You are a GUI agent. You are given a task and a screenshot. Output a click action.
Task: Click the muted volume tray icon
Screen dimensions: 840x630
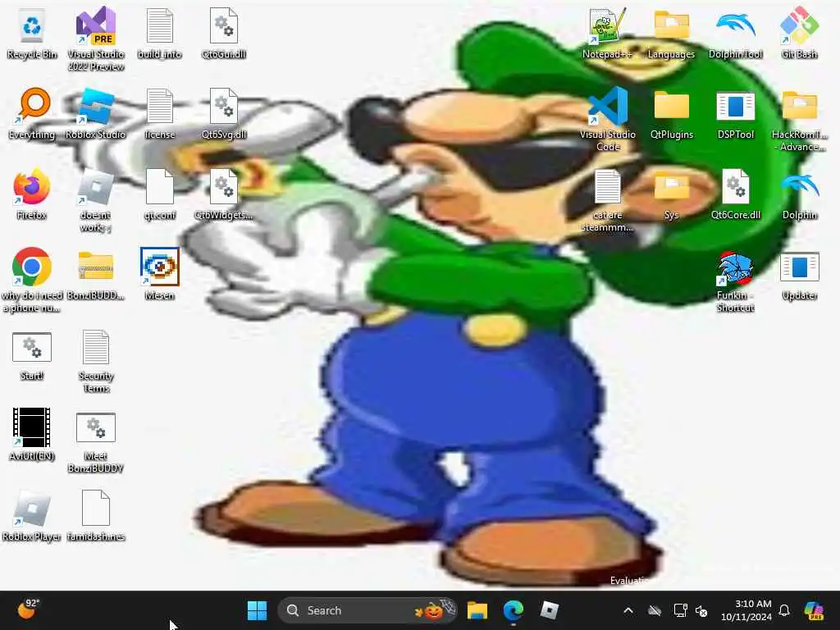click(x=702, y=610)
